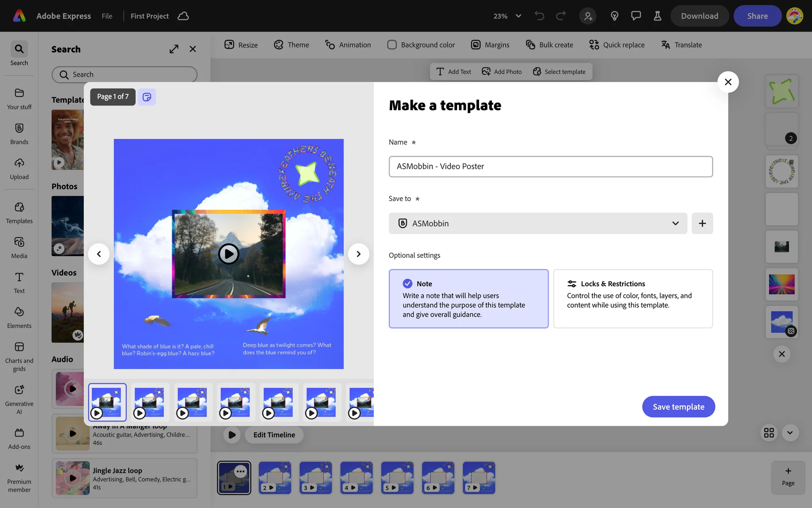Click the template note icon beside Page 1 of 7
The height and width of the screenshot is (508, 812).
coord(147,97)
